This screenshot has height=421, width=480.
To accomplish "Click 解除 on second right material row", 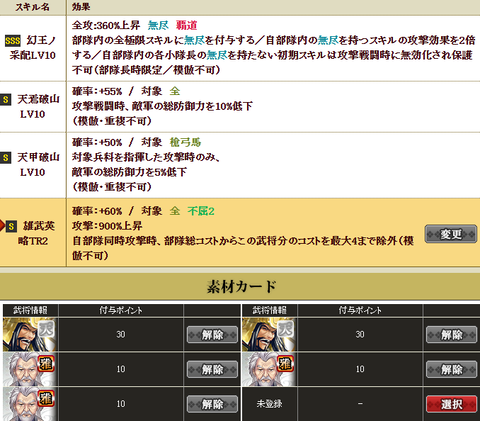I will [x=451, y=369].
